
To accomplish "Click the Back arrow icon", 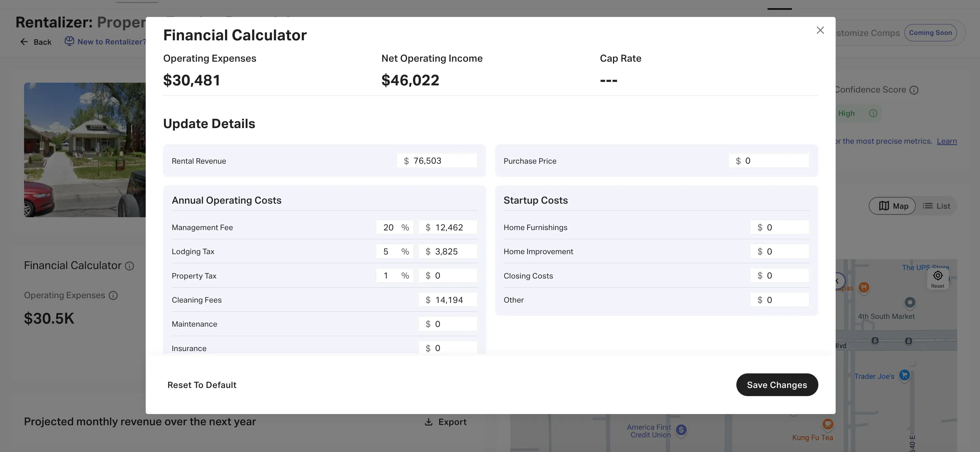I will click(24, 42).
